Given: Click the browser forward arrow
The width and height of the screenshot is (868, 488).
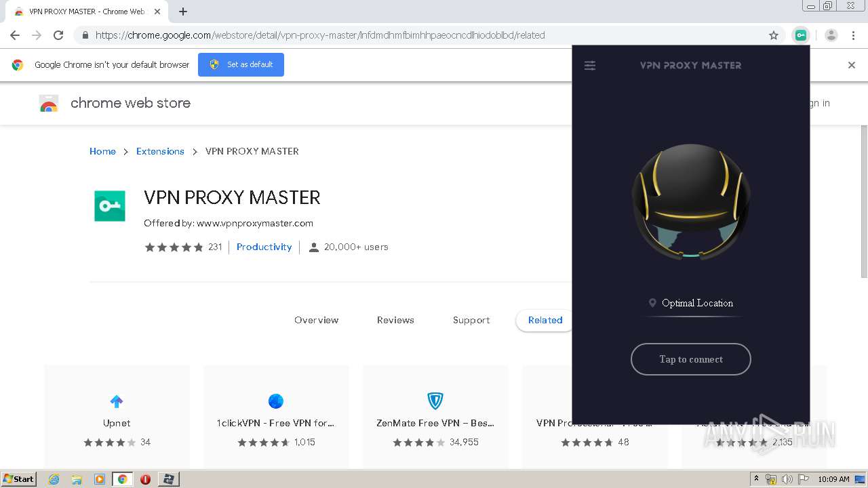Looking at the screenshot, I should [37, 35].
